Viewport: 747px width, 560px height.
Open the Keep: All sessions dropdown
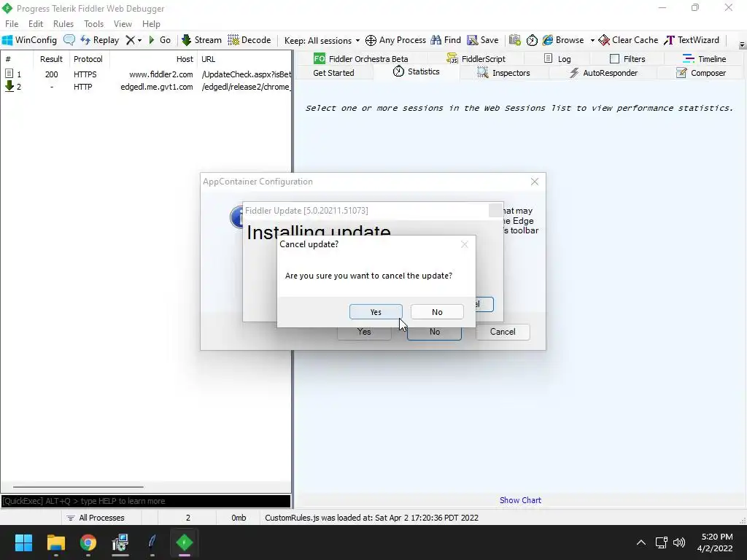pyautogui.click(x=322, y=41)
